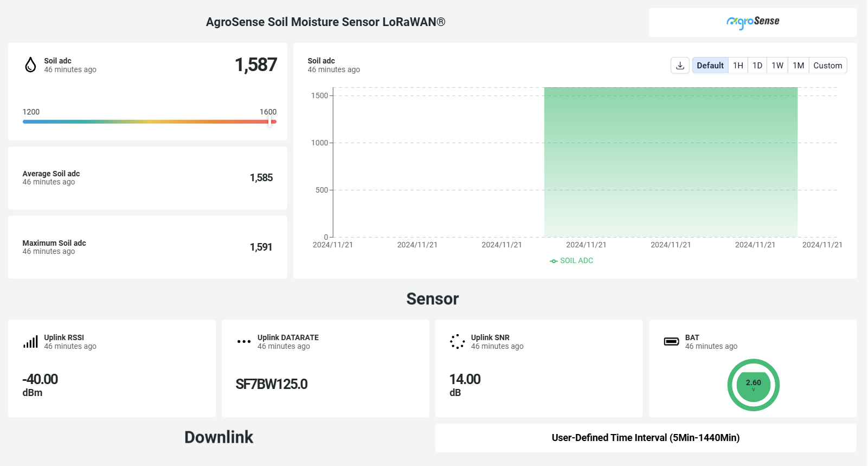Select the Default time range tab

(x=710, y=66)
